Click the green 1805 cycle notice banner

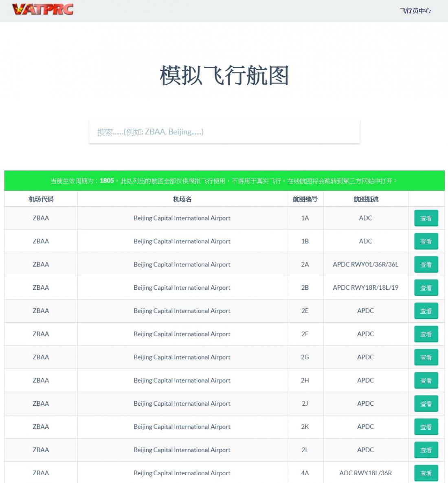(224, 181)
